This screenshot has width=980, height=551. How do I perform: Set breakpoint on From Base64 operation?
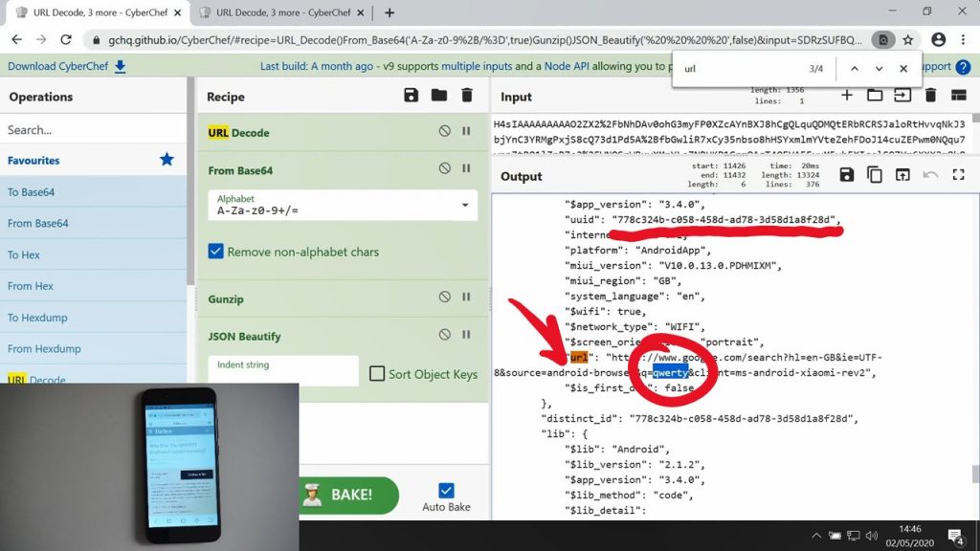coord(466,168)
